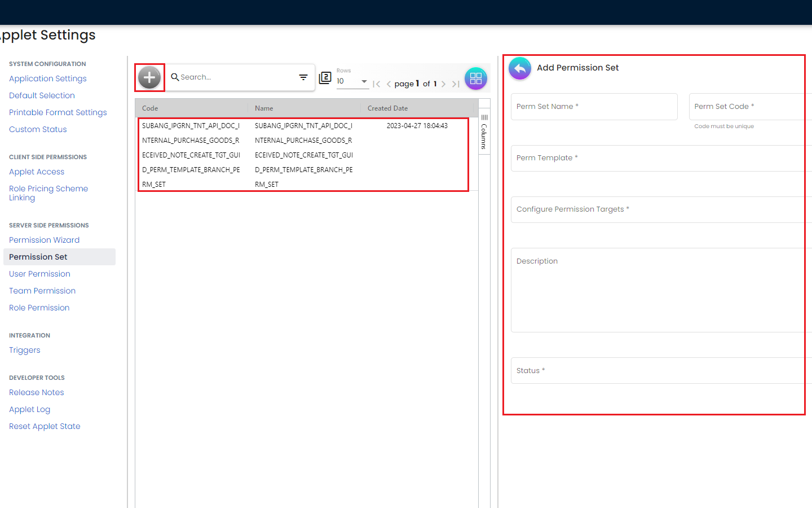Open the Release Notes link
This screenshot has height=508, width=812.
pyautogui.click(x=36, y=392)
